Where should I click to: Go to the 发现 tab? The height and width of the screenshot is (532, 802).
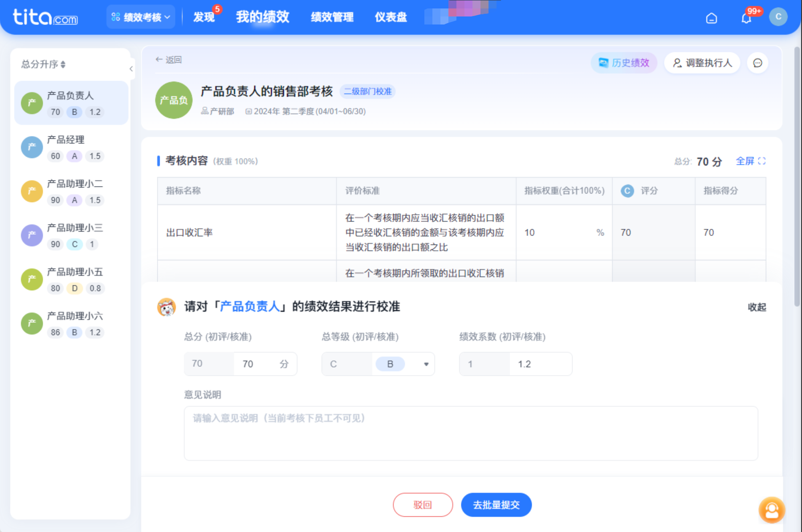(204, 17)
